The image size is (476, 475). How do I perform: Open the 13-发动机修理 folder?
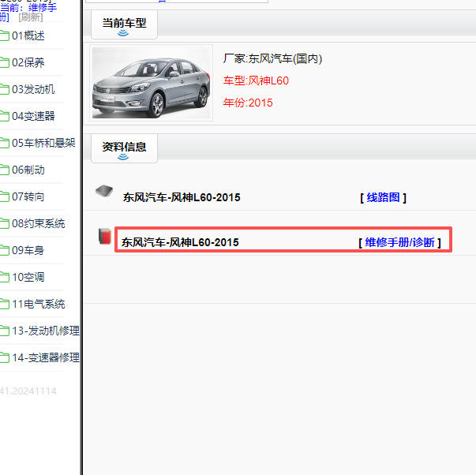pyautogui.click(x=46, y=331)
